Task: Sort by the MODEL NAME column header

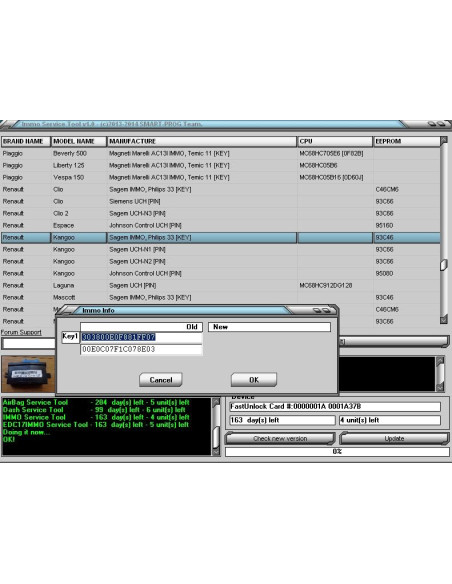Action: pyautogui.click(x=79, y=142)
